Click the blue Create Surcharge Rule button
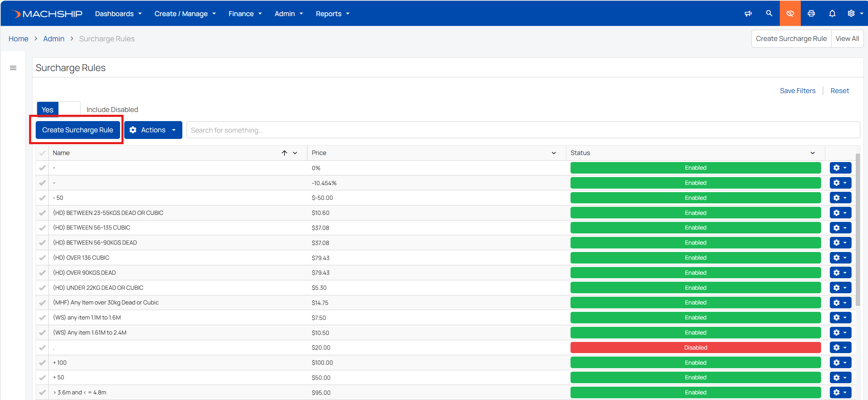Viewport: 868px width, 400px height. click(x=78, y=130)
